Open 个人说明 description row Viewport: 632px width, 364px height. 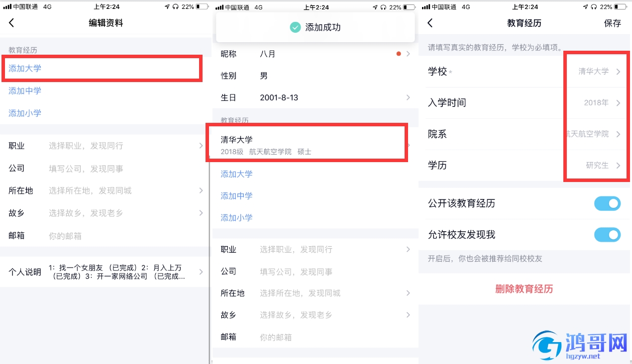click(x=105, y=272)
